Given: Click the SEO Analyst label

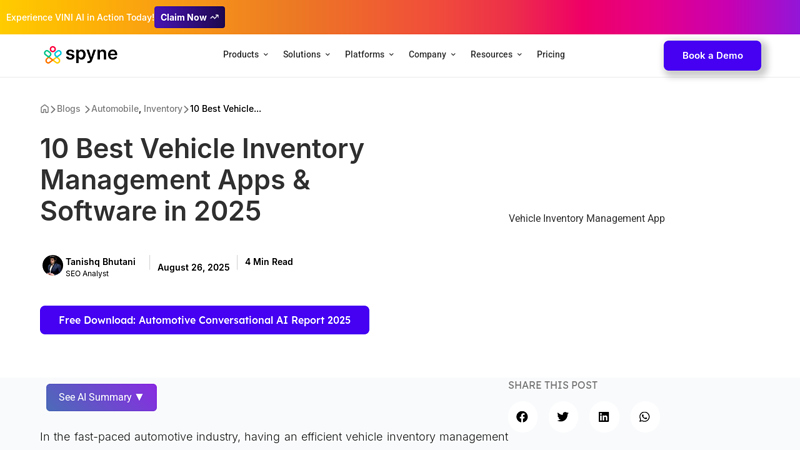Looking at the screenshot, I should click(x=87, y=273).
